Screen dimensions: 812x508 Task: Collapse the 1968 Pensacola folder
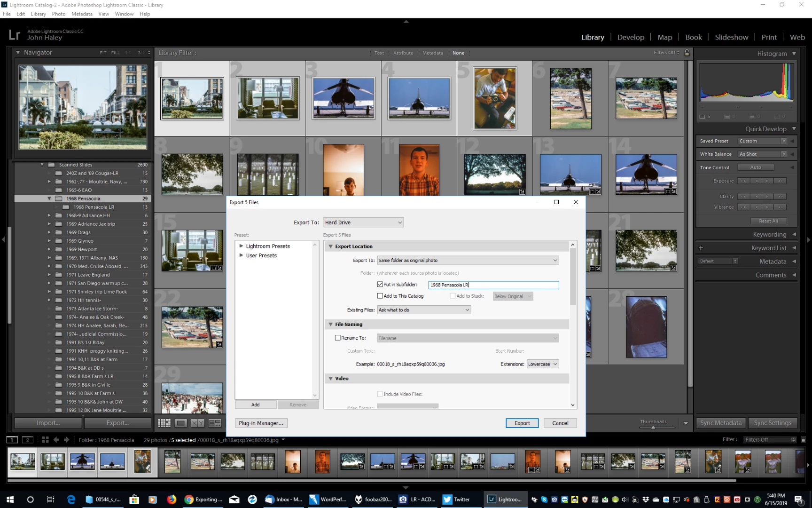[49, 198]
